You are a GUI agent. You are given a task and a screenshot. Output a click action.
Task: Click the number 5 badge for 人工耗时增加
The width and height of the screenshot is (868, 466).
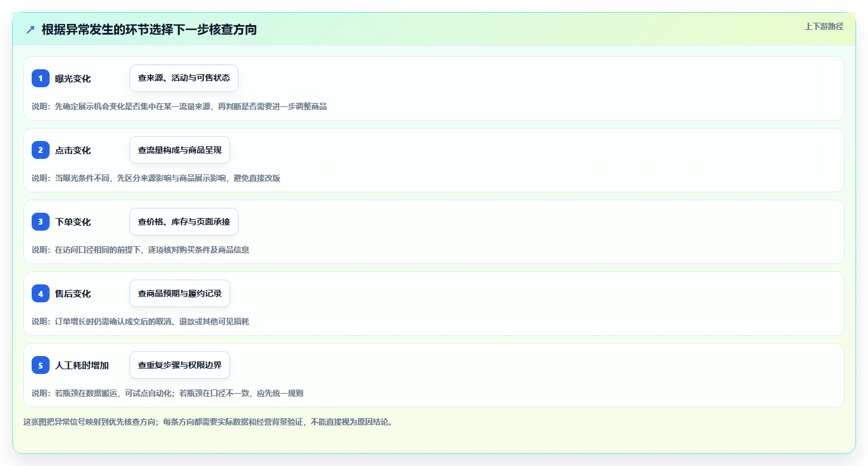[x=41, y=365]
